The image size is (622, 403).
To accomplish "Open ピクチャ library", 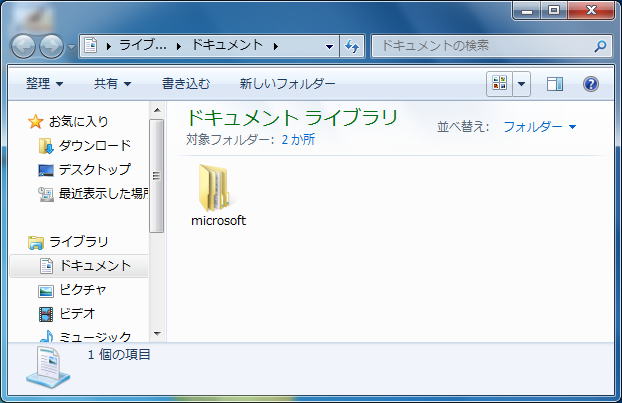I will click(x=83, y=290).
